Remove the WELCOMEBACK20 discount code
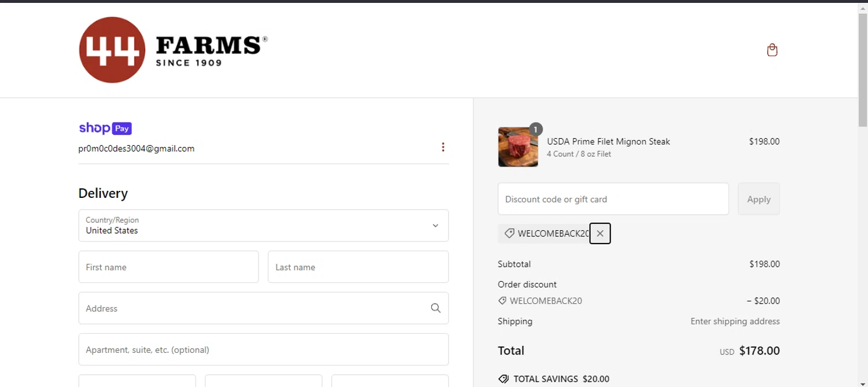This screenshot has width=868, height=387. 600,233
